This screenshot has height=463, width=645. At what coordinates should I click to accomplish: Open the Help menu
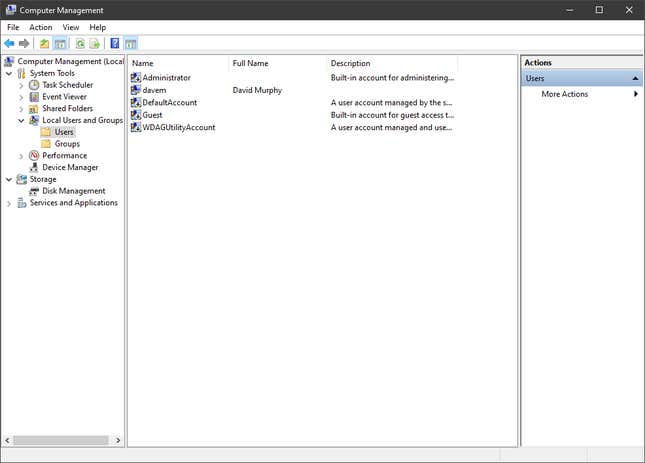[98, 27]
